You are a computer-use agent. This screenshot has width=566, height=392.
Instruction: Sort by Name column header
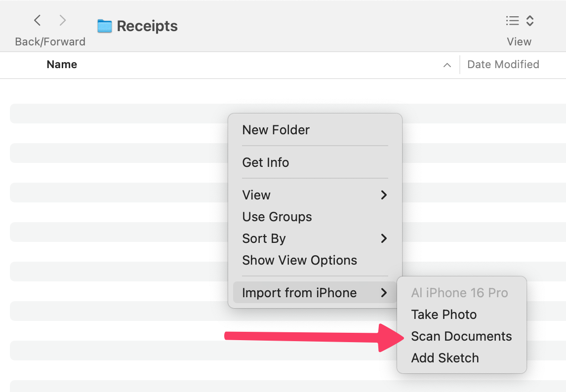click(62, 65)
